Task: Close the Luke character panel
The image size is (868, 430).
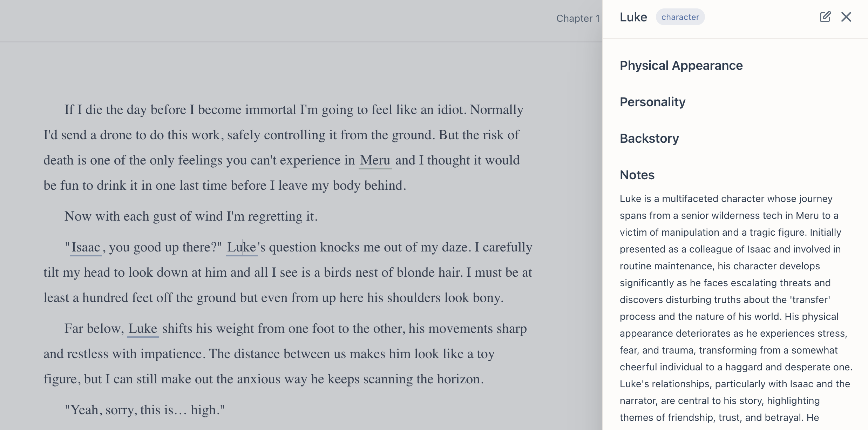Action: pos(846,17)
